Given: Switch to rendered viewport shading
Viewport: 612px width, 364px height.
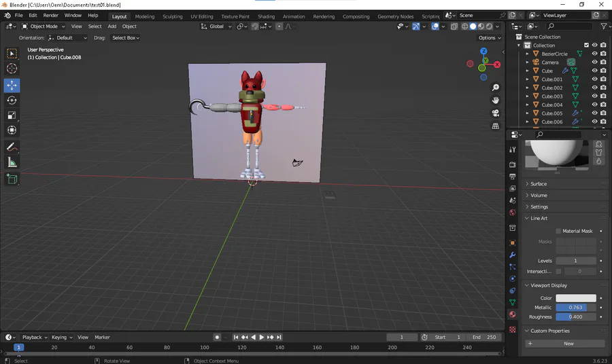Looking at the screenshot, I should tap(489, 26).
